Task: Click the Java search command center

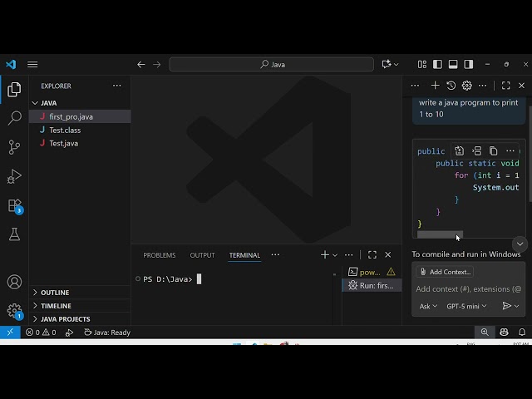Action: (x=272, y=65)
